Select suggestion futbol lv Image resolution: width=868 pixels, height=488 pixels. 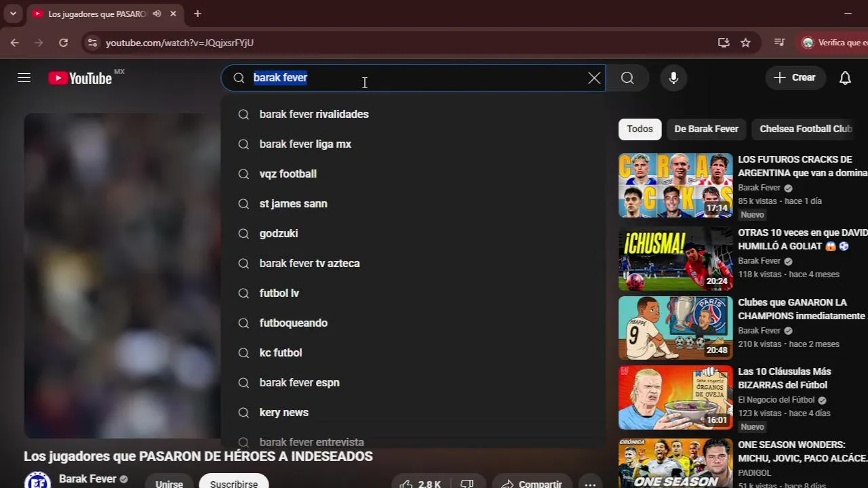[x=413, y=293]
